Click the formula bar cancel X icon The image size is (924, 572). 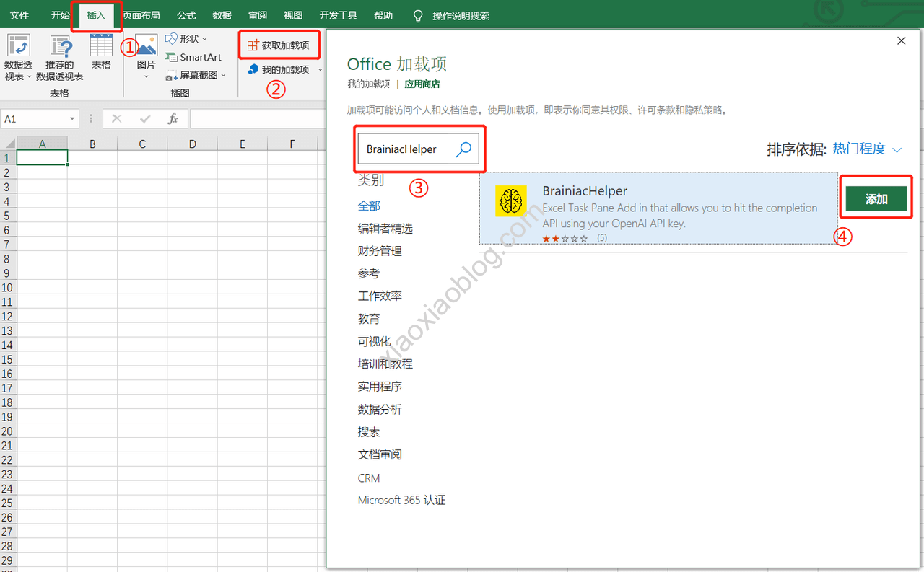click(117, 119)
